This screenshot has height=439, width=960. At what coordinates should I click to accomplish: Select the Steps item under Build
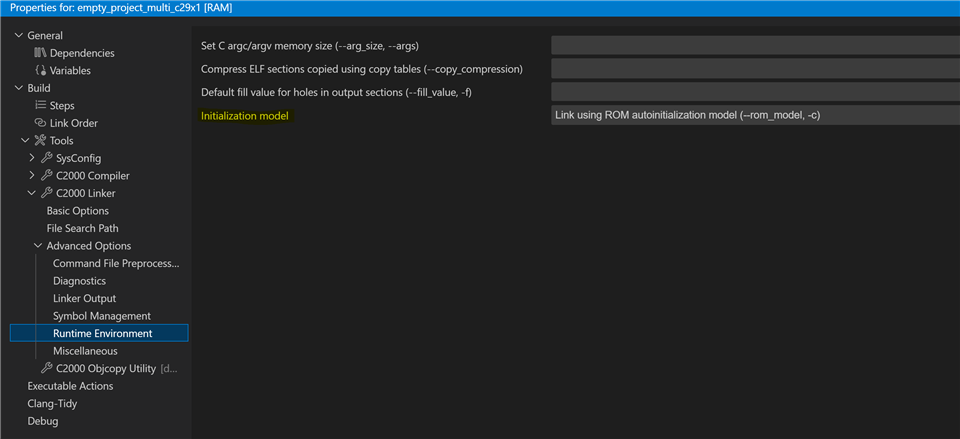coord(62,105)
